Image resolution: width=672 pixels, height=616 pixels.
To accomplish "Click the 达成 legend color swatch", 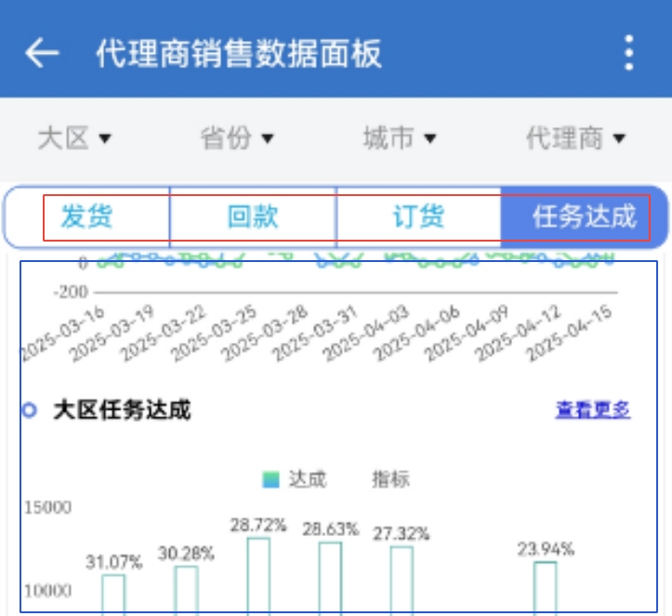I will (x=270, y=479).
